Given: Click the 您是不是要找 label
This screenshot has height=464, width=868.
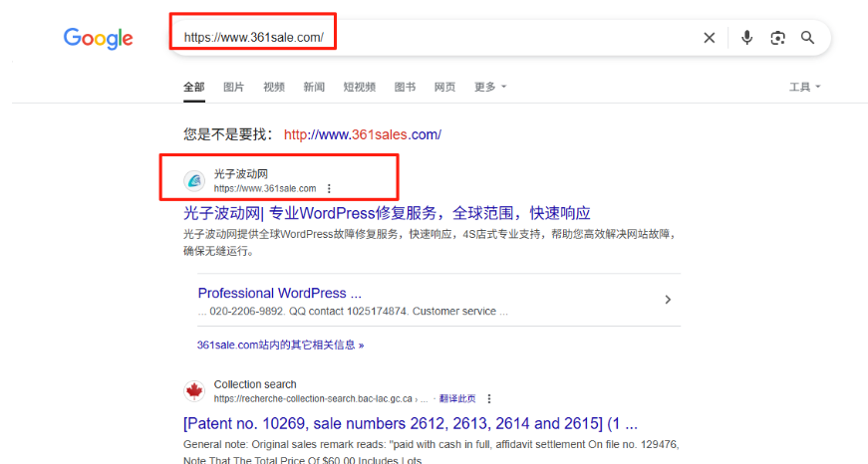Looking at the screenshot, I should 228,134.
